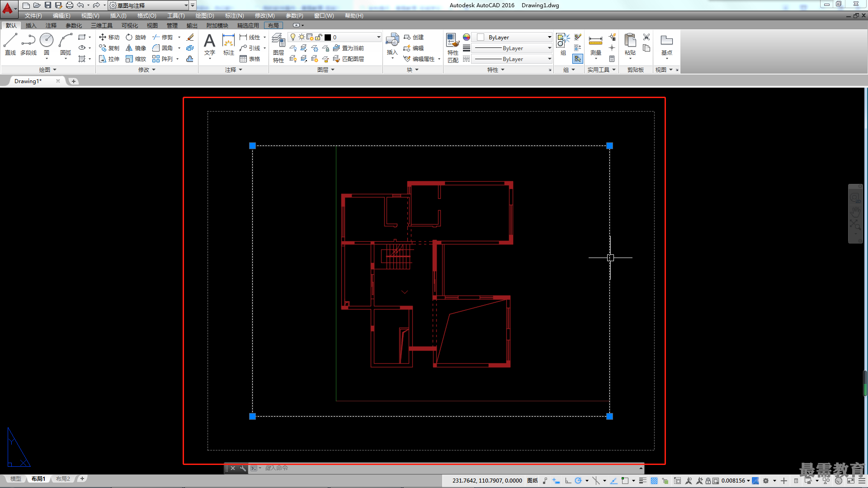The image size is (868, 488).
Task: Click the color wheel object color icon
Action: (466, 37)
